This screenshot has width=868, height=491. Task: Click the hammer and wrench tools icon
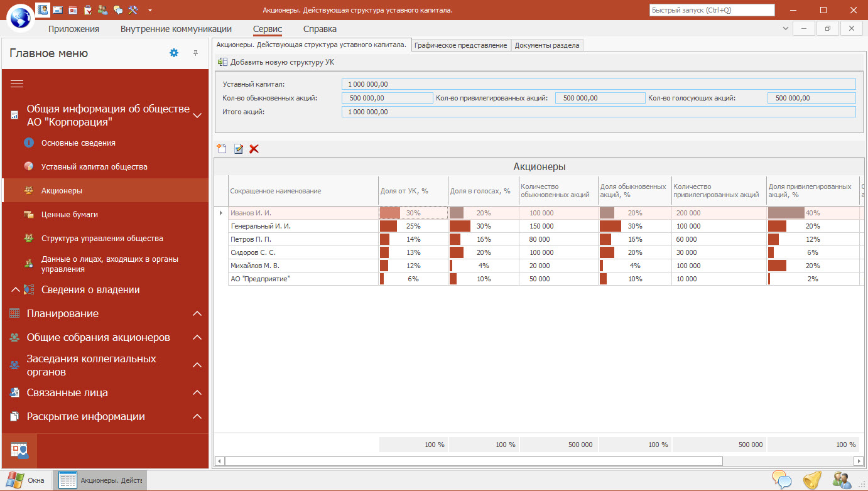tap(133, 10)
